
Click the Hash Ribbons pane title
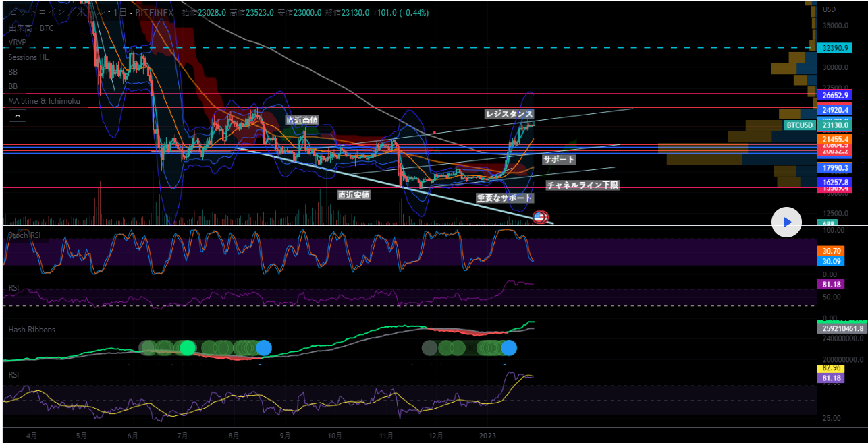[x=32, y=330]
